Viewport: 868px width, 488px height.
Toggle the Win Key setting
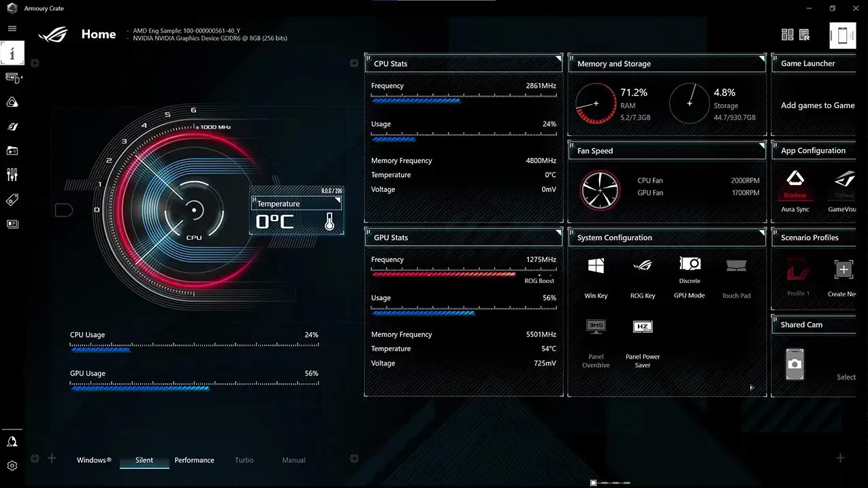[x=596, y=265]
